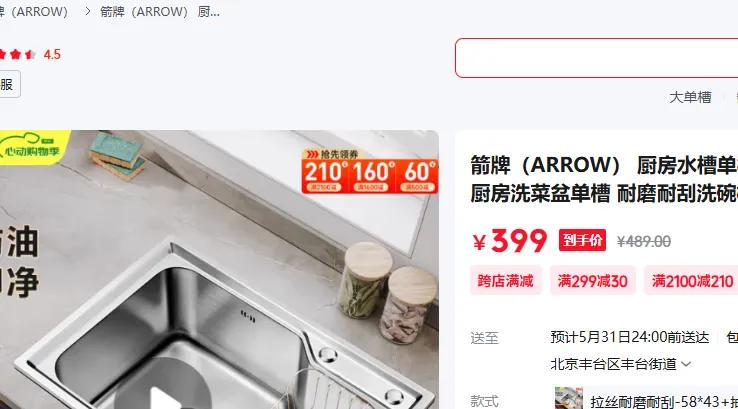Image resolution: width=738 pixels, height=409 pixels.
Task: Choose the 拉丝耐磨耐刮-58*43 style option
Action: (x=645, y=401)
